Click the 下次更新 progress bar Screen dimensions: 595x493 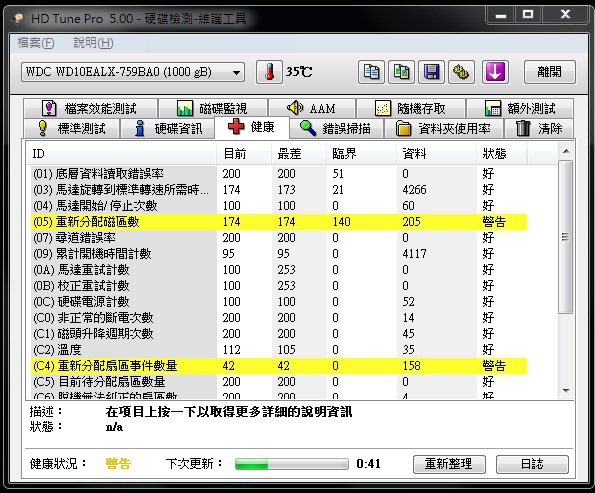click(291, 464)
